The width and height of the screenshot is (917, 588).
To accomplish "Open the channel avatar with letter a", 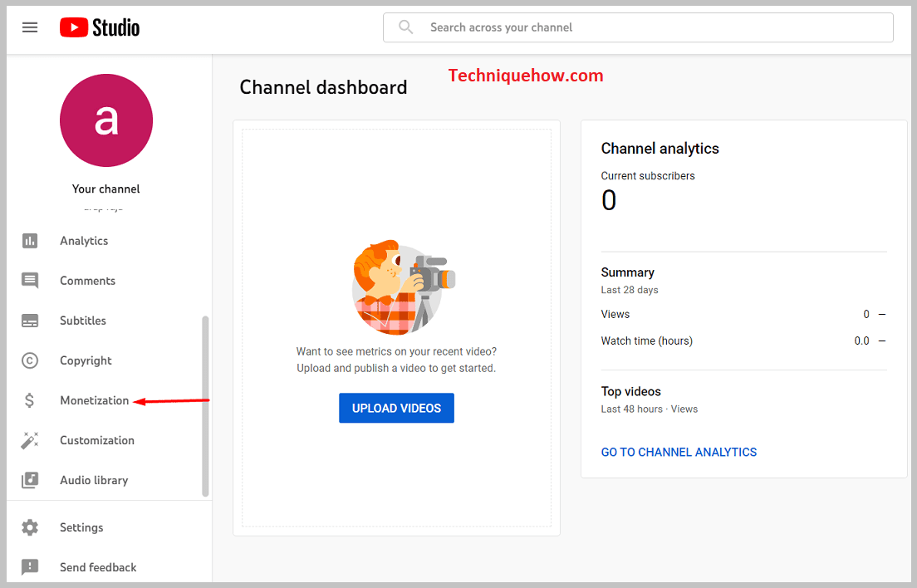I will (x=105, y=120).
